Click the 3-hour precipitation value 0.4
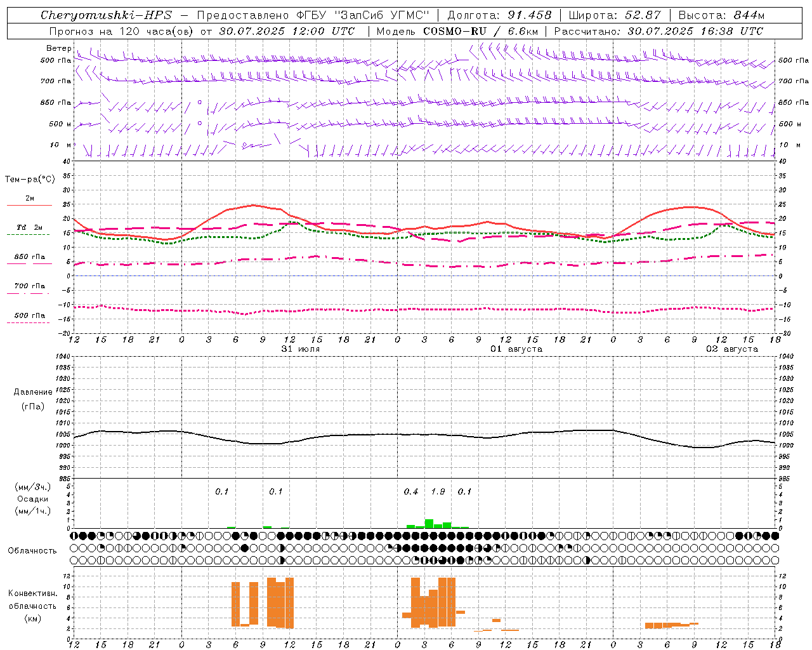Screen dimensions: 812x650 pyautogui.click(x=411, y=492)
